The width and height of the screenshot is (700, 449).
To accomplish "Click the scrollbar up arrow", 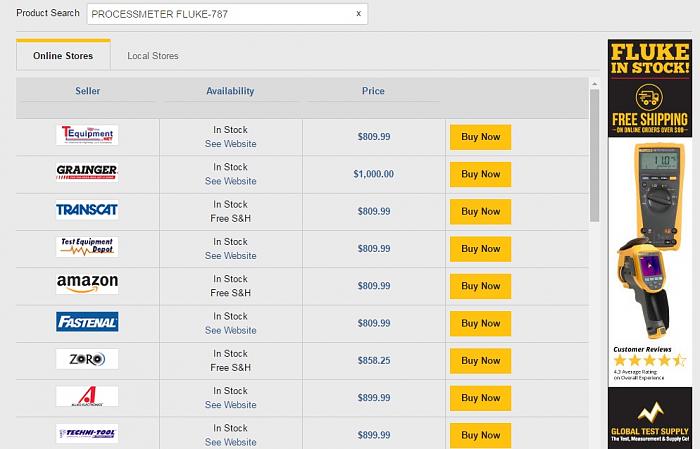I will click(x=594, y=84).
